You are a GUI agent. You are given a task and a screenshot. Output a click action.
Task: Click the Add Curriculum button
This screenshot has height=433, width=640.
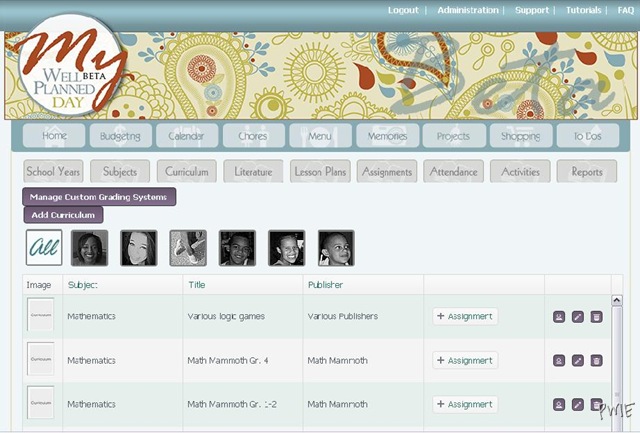63,215
